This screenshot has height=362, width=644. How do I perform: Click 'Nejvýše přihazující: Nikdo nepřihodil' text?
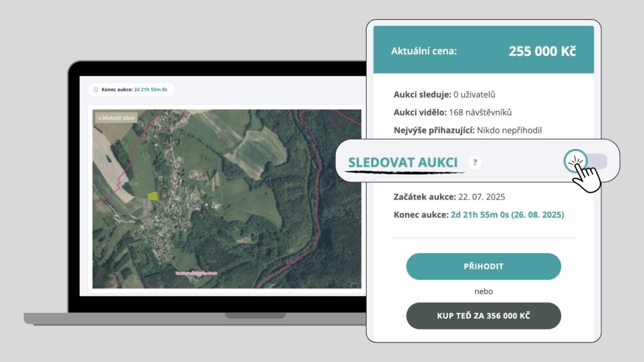pyautogui.click(x=468, y=130)
